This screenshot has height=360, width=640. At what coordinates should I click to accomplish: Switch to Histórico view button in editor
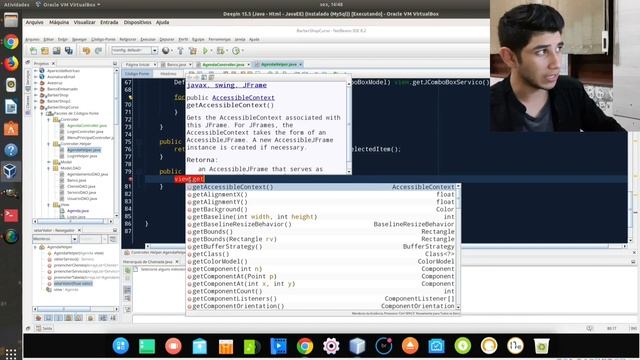[168, 74]
